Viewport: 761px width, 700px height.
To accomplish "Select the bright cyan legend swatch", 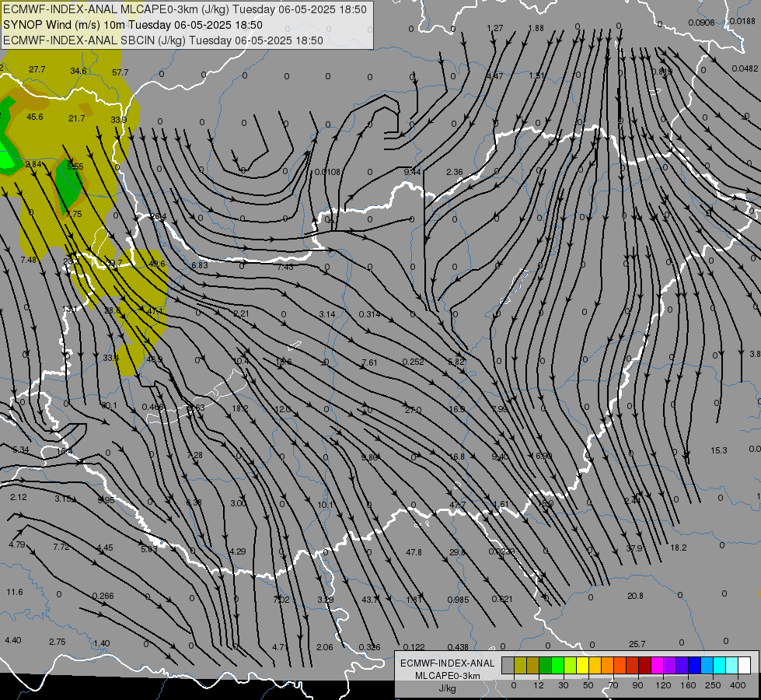I will (x=719, y=666).
